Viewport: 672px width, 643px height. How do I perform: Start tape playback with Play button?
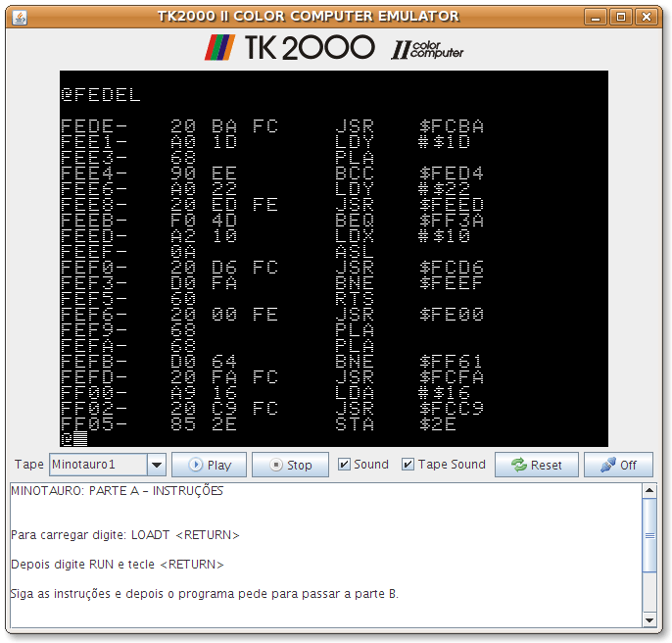pos(210,465)
